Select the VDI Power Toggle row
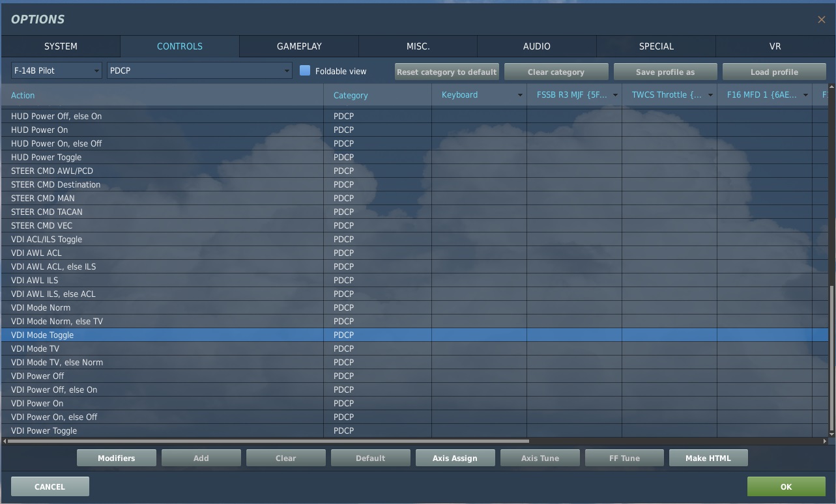 (414, 430)
